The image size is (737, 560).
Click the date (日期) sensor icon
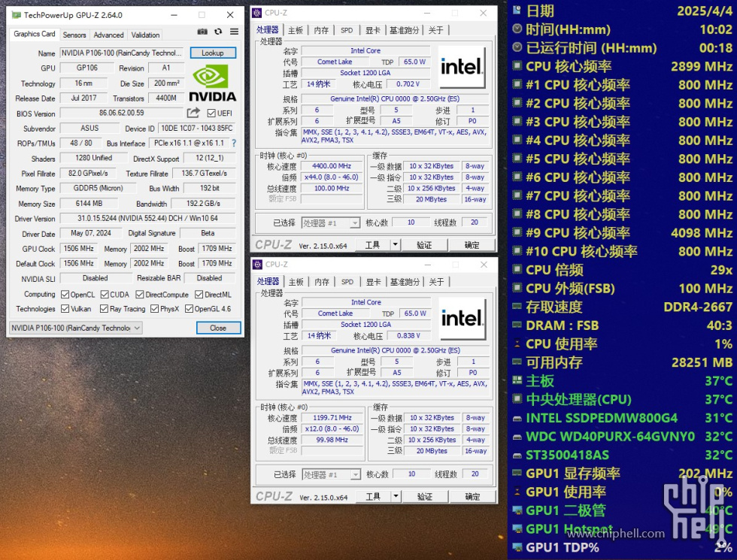(x=517, y=11)
